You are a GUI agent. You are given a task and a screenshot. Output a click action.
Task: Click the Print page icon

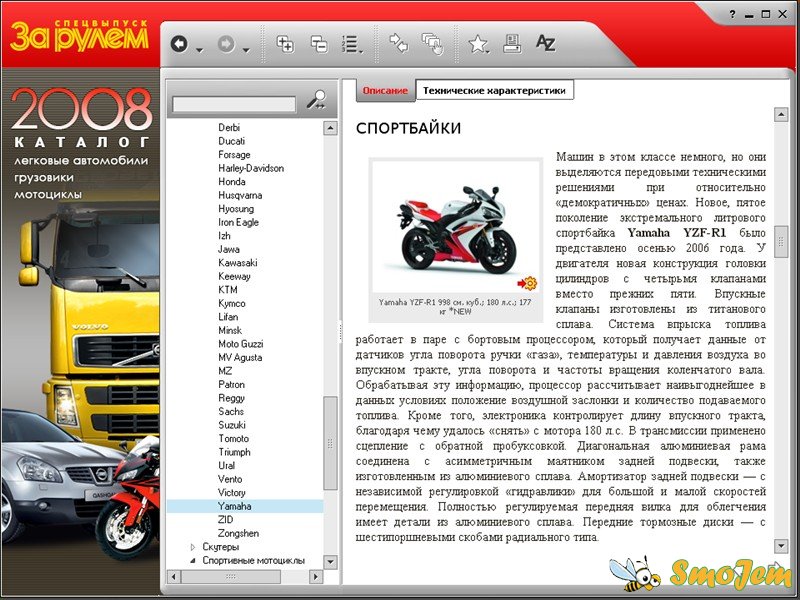point(512,44)
